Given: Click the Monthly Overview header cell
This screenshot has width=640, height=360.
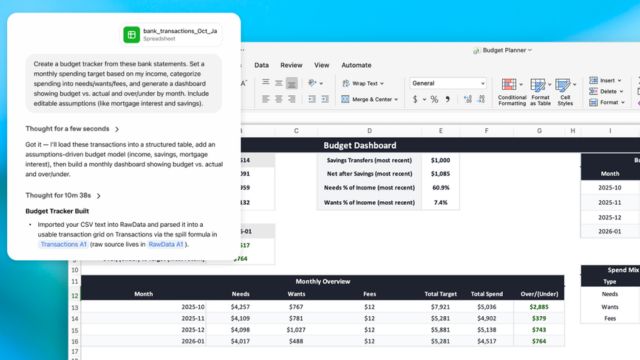Looking at the screenshot, I should 323,281.
